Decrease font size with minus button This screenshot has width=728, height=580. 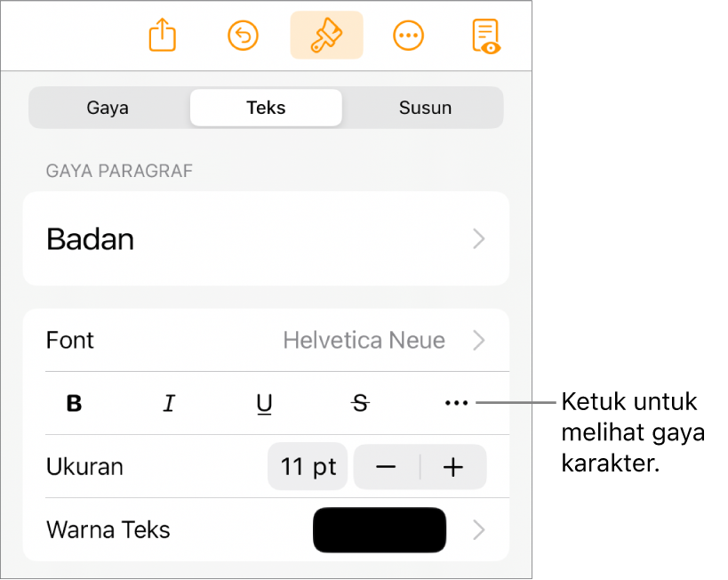(x=387, y=467)
